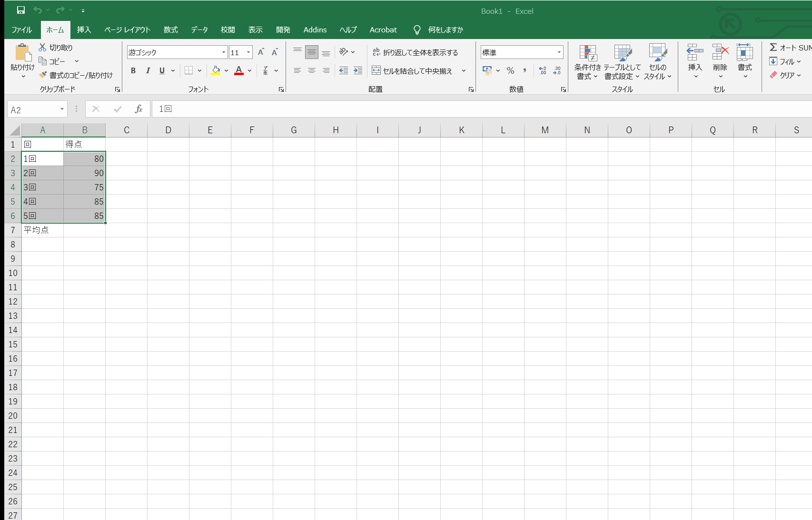
Task: Click the increase indent icon
Action: point(358,70)
